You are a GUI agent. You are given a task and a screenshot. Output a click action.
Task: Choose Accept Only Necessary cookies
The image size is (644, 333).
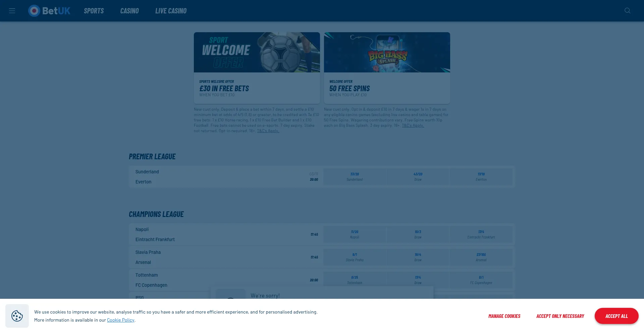[x=560, y=316]
